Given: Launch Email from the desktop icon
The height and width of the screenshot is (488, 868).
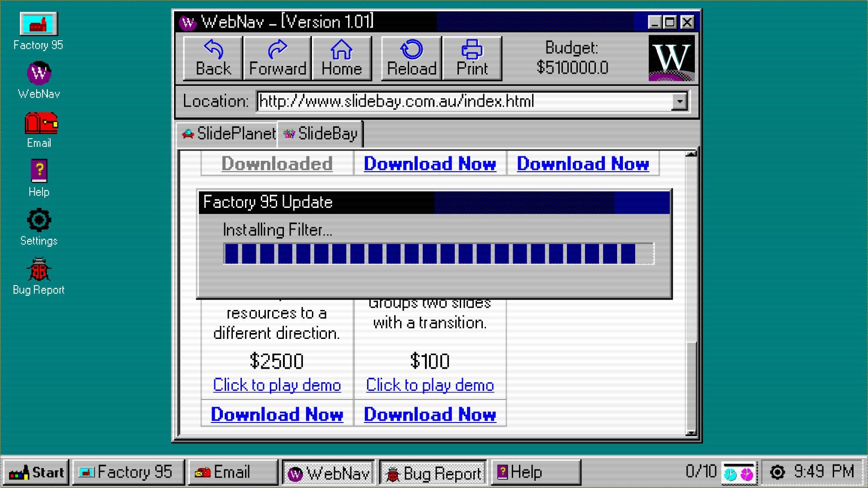Looking at the screenshot, I should 40,127.
